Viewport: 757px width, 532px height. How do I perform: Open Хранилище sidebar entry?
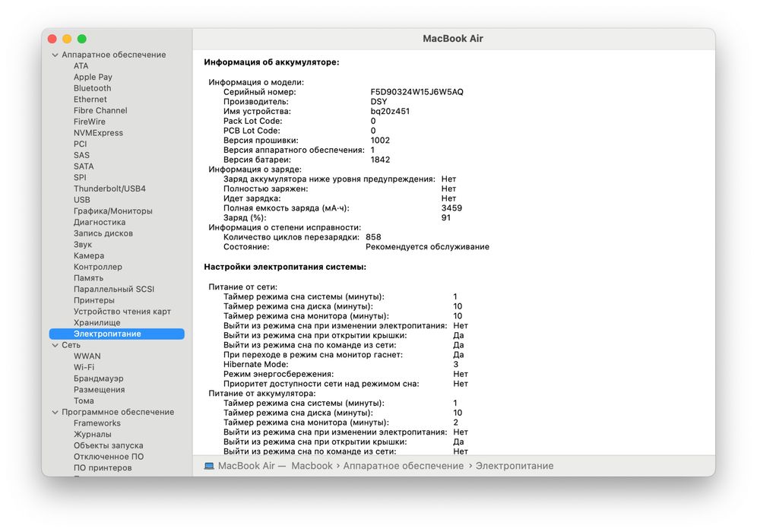[97, 322]
